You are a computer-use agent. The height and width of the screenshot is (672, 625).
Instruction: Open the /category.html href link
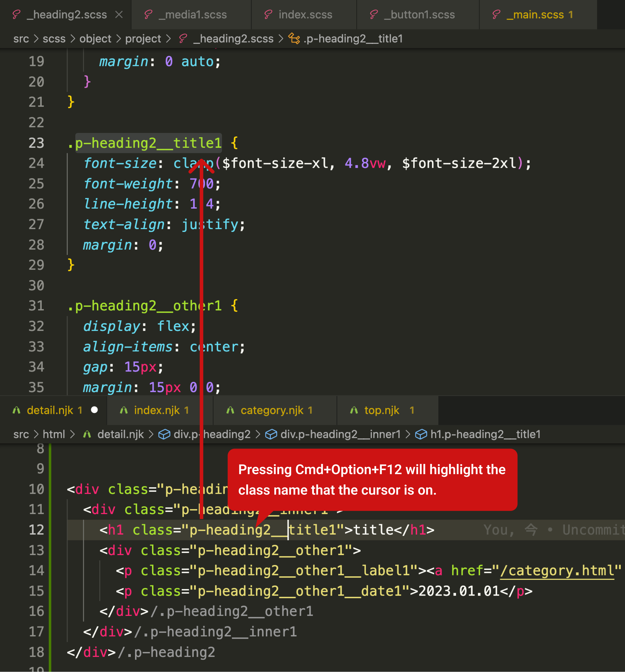pyautogui.click(x=557, y=571)
